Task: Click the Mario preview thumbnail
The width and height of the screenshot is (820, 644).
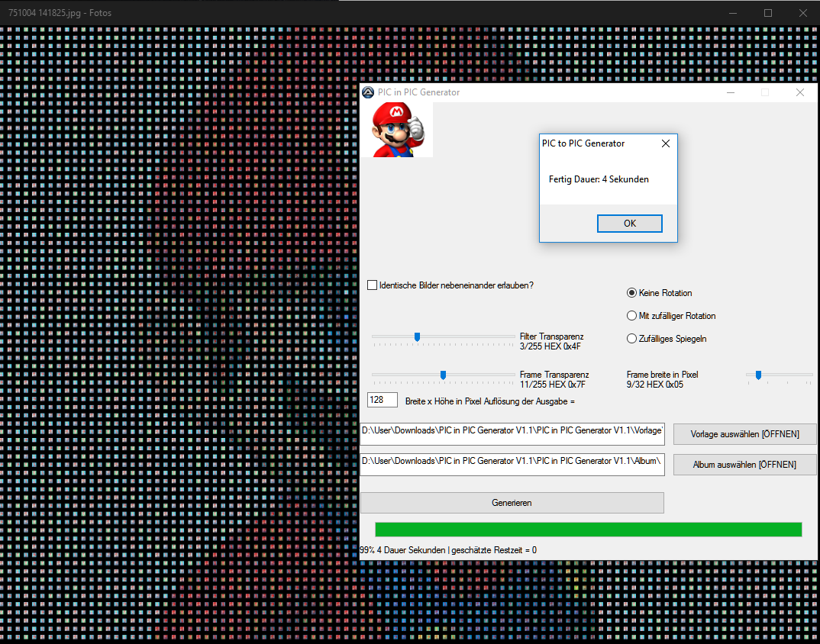Action: click(x=396, y=130)
